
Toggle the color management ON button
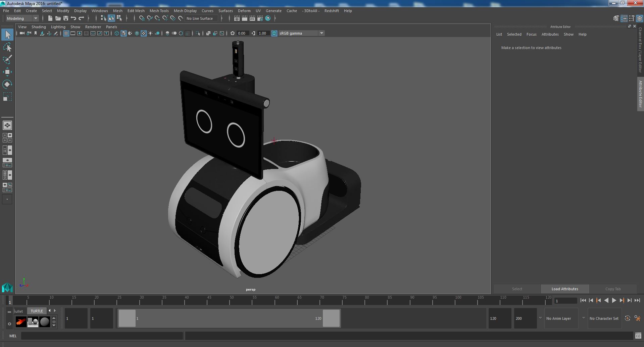[x=274, y=33]
